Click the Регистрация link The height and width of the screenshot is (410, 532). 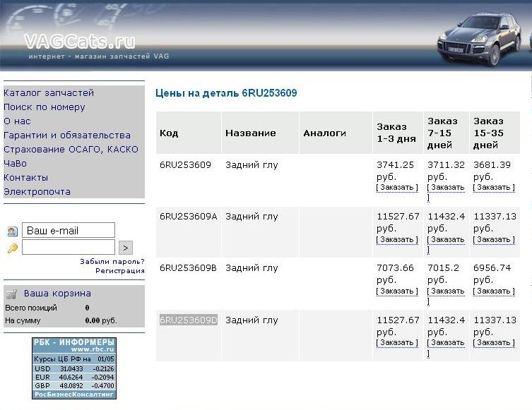(x=119, y=270)
